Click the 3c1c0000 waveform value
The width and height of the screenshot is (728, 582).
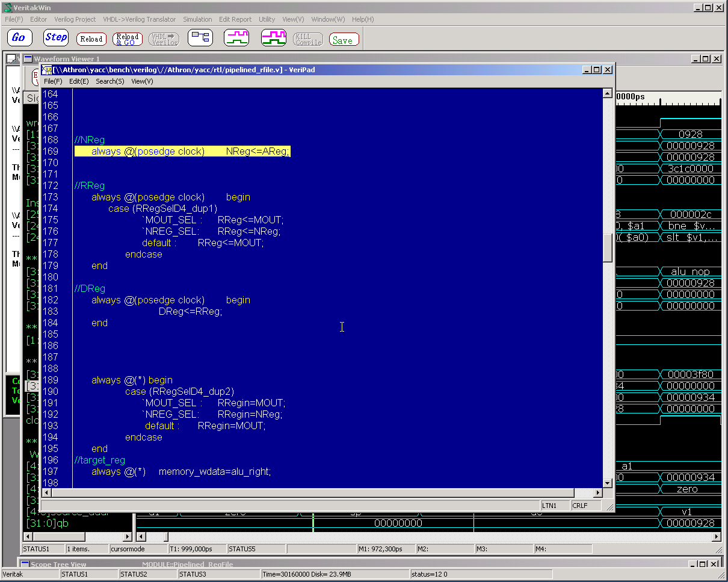691,169
